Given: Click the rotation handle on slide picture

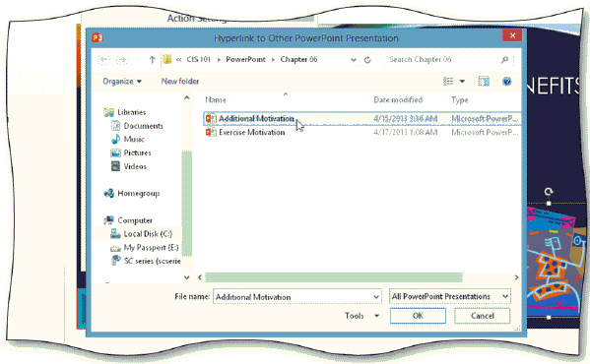Looking at the screenshot, I should [549, 192].
